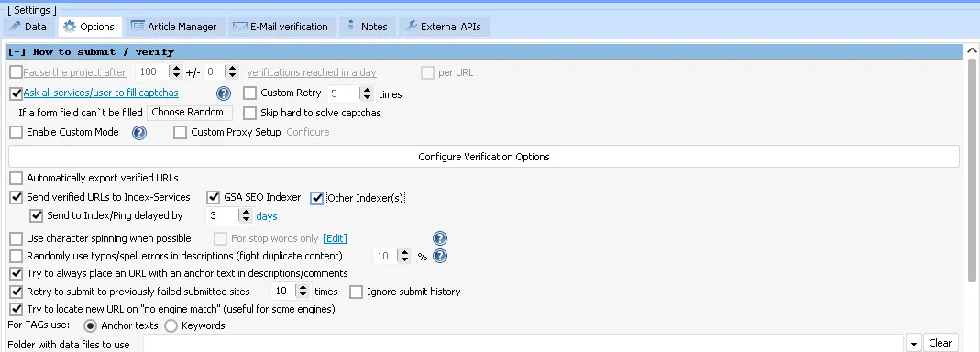Image resolution: width=980 pixels, height=352 pixels.
Task: Click Ask all services/user to fill captchas link
Action: click(101, 93)
